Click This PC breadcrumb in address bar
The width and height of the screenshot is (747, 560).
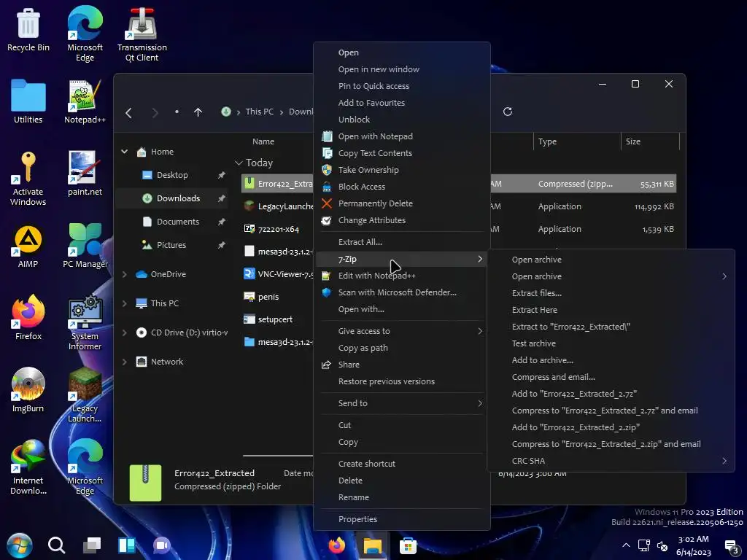(x=260, y=112)
